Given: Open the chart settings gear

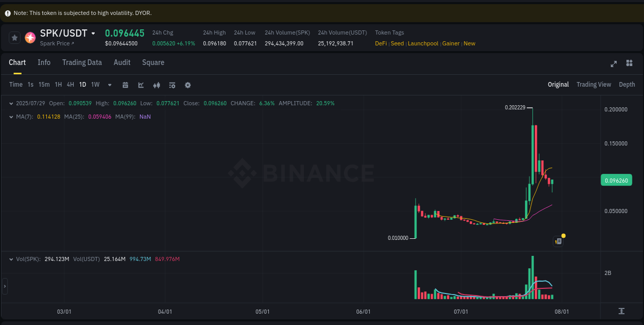Looking at the screenshot, I should coord(188,85).
